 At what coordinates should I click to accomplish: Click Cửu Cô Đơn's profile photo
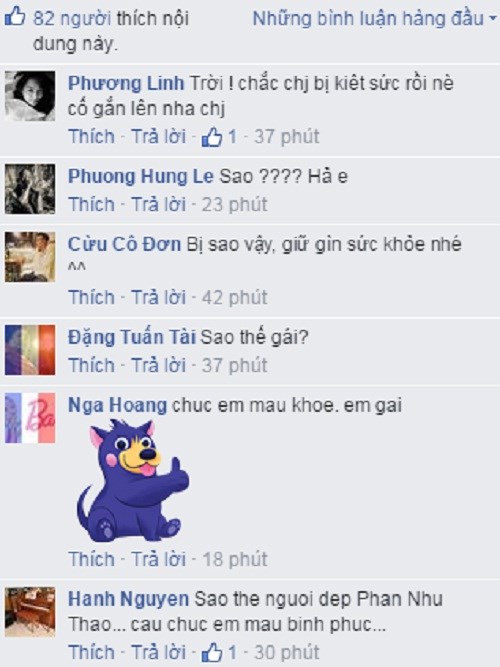click(x=30, y=257)
